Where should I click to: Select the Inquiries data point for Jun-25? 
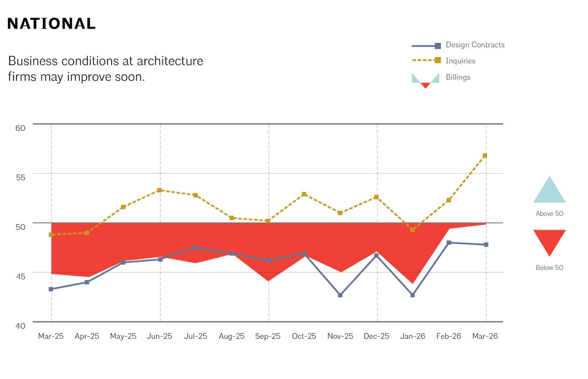pos(159,190)
